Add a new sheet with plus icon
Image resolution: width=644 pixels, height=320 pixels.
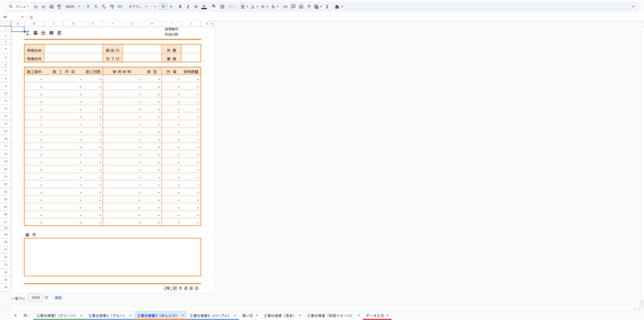pos(15,315)
